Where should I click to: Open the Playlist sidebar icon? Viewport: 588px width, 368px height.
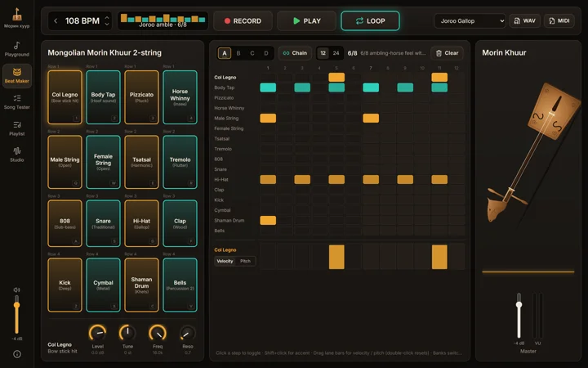(17, 124)
